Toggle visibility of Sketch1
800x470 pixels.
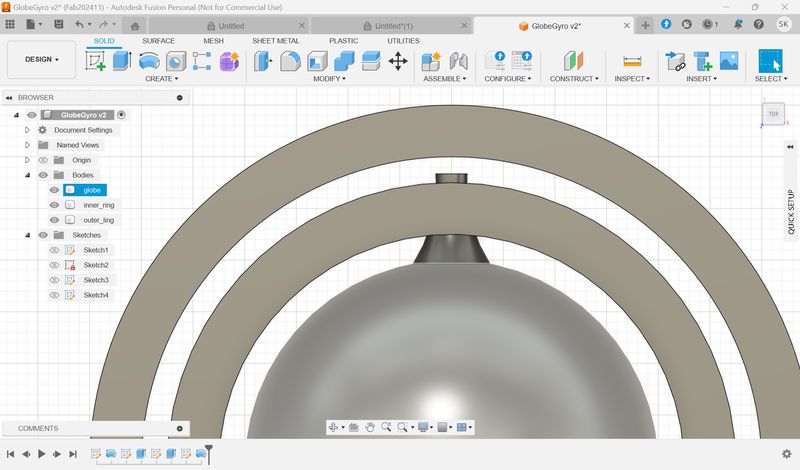click(x=55, y=250)
